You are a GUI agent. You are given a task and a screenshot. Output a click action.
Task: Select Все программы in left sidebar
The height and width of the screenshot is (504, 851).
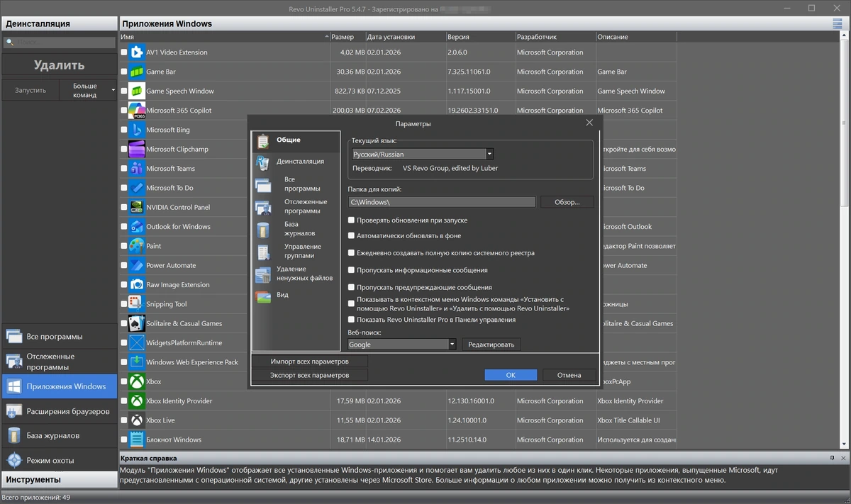pos(59,336)
